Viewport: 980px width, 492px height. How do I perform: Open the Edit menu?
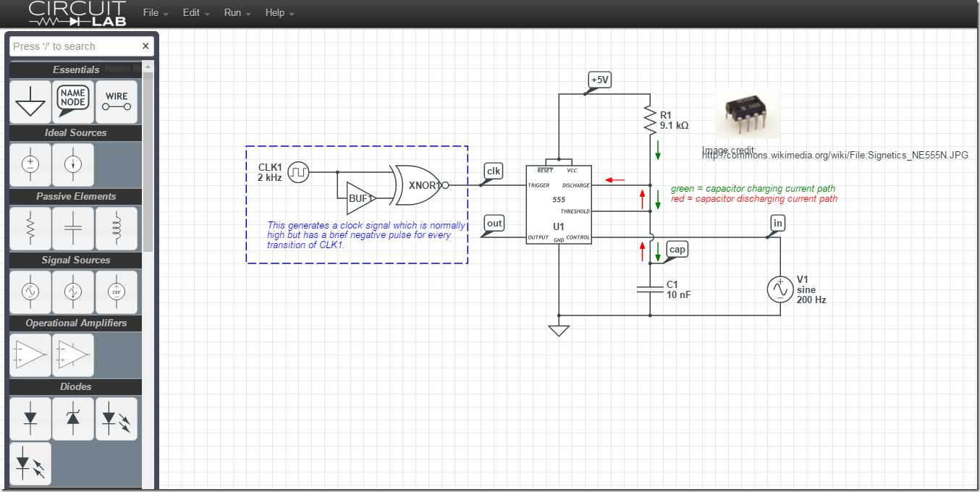(196, 13)
